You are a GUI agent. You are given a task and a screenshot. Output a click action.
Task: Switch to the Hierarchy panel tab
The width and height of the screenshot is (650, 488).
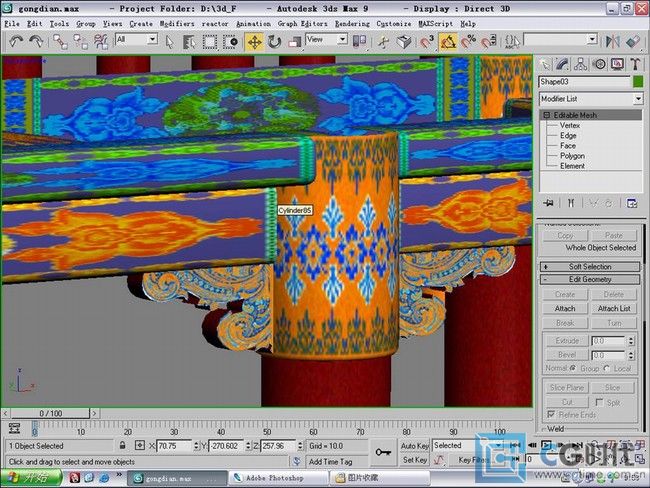580,64
